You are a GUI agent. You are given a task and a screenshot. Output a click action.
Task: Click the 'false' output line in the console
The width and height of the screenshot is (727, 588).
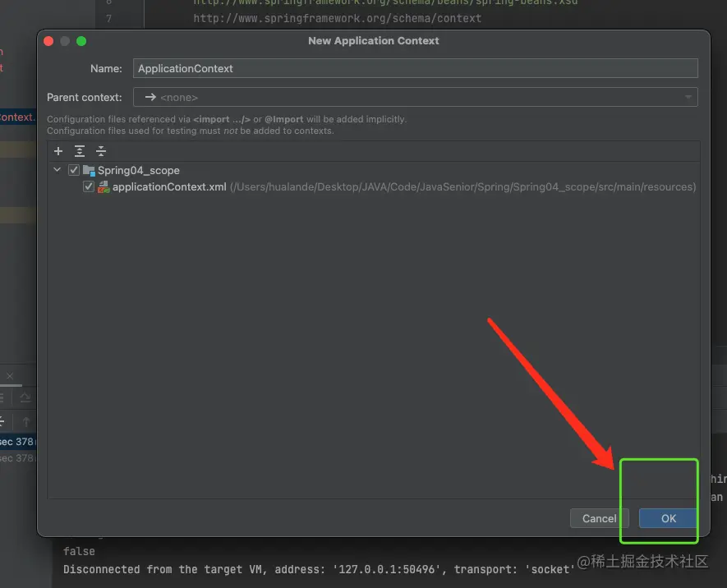pyautogui.click(x=79, y=551)
